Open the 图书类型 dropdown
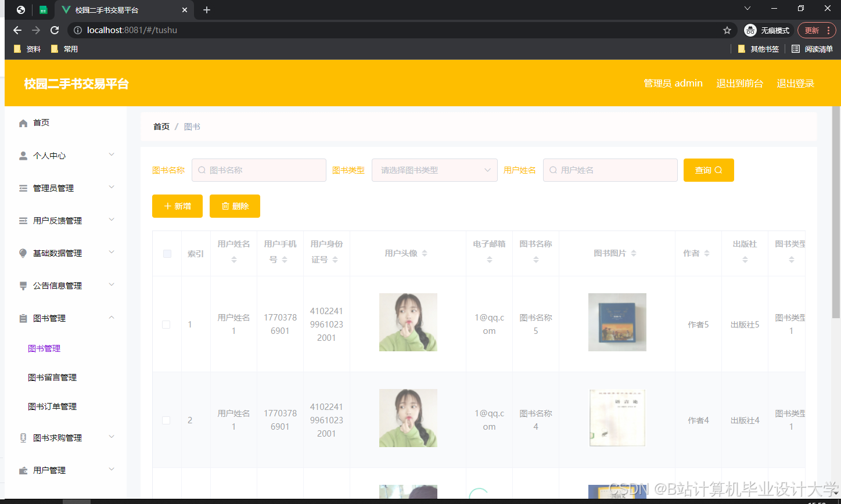841x504 pixels. click(x=434, y=170)
